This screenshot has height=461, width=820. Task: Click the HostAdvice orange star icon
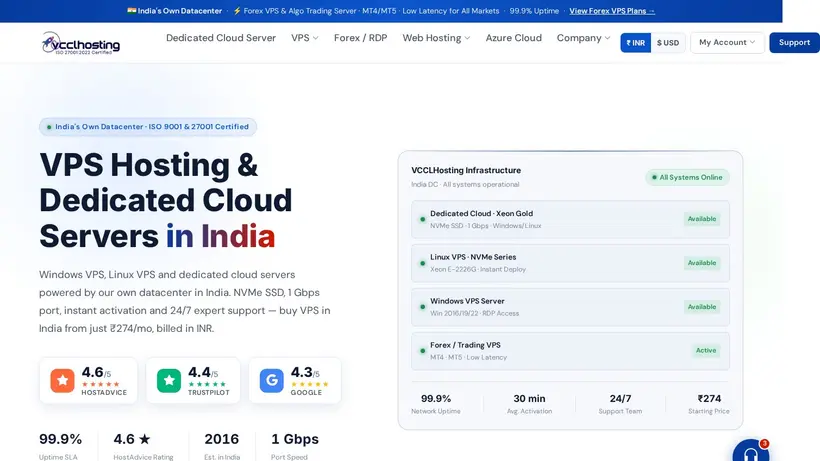(x=62, y=381)
